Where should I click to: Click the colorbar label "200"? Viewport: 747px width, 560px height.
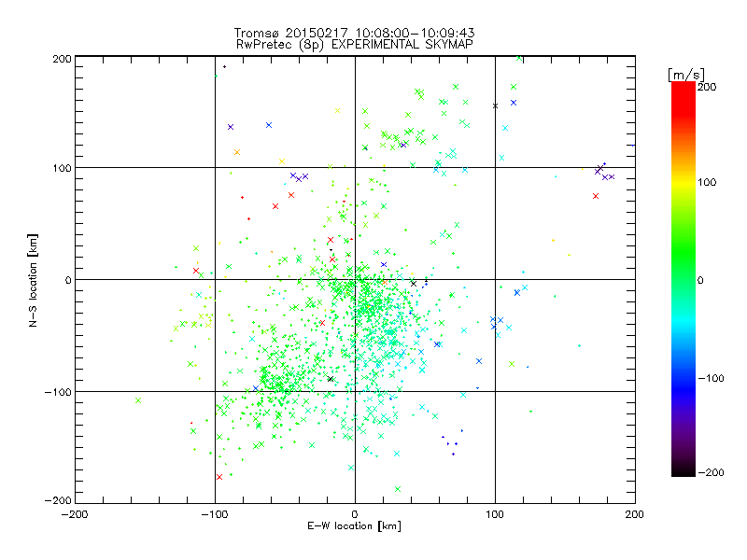(707, 87)
